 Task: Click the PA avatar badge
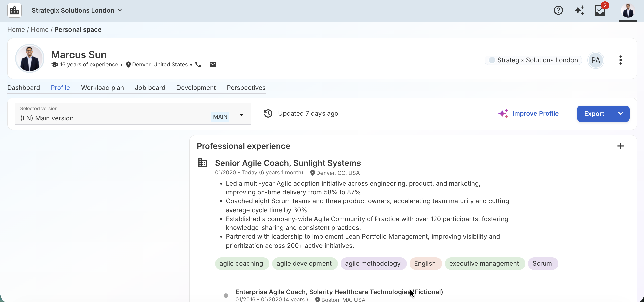596,60
